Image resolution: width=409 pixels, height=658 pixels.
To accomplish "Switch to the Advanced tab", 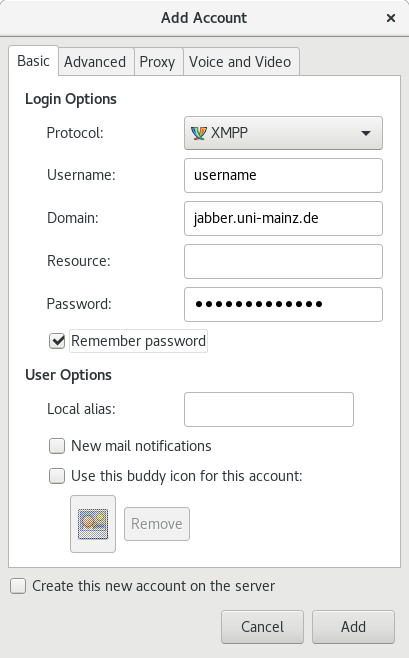I will coord(95,62).
